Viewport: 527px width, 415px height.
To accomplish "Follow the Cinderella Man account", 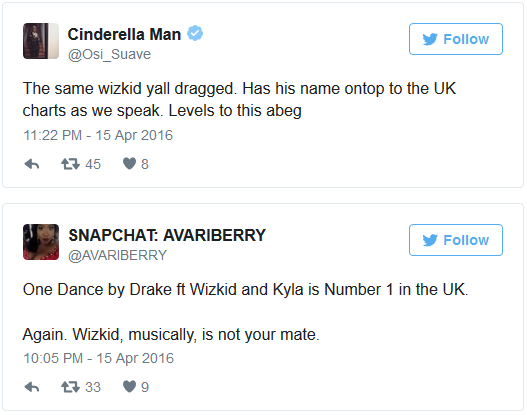I will pyautogui.click(x=456, y=39).
